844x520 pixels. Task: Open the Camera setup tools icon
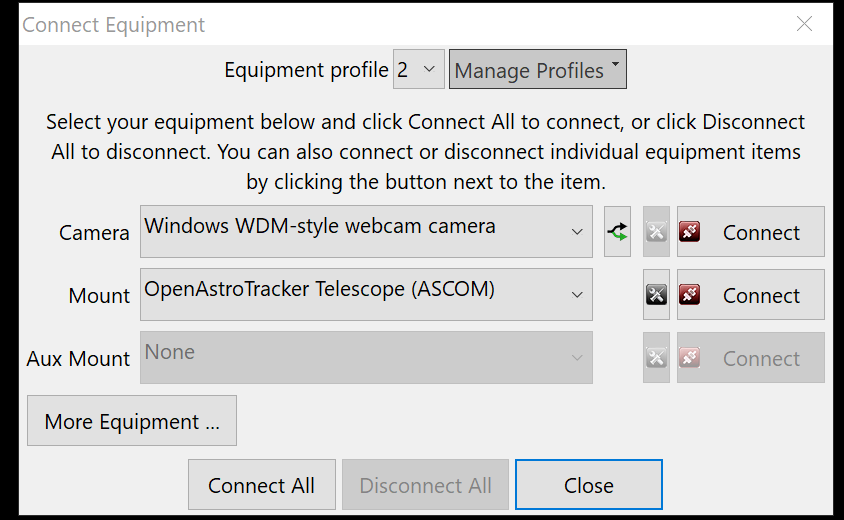(656, 231)
